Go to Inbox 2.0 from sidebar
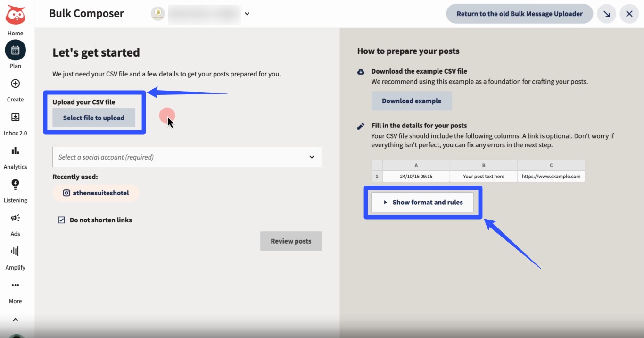This screenshot has height=338, width=644. click(x=15, y=117)
